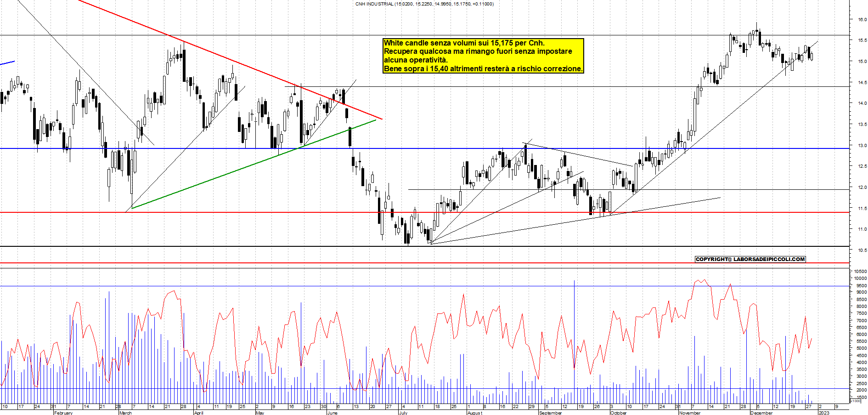Click the 2023 year label
This screenshot has height=415, width=868.
point(824,413)
